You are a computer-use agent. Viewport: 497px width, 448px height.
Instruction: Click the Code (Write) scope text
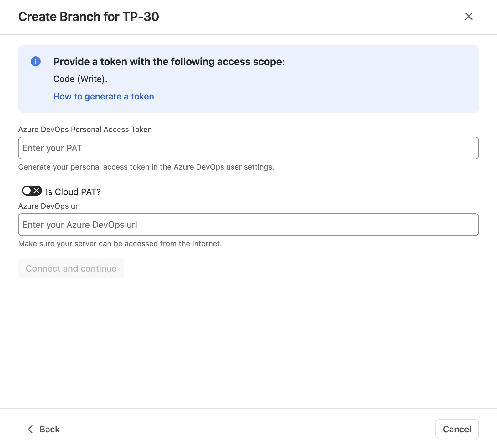[x=80, y=79]
